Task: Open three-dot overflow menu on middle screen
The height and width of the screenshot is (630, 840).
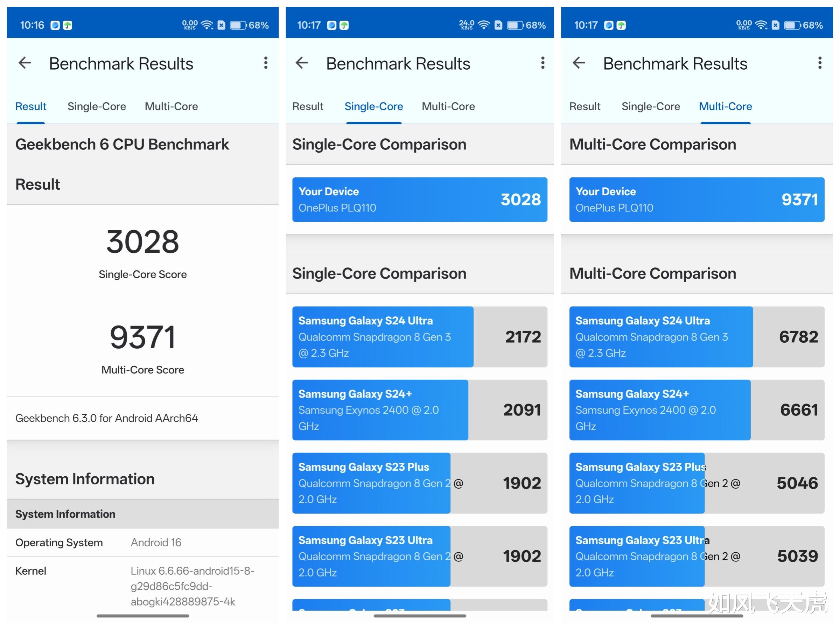Action: [542, 63]
